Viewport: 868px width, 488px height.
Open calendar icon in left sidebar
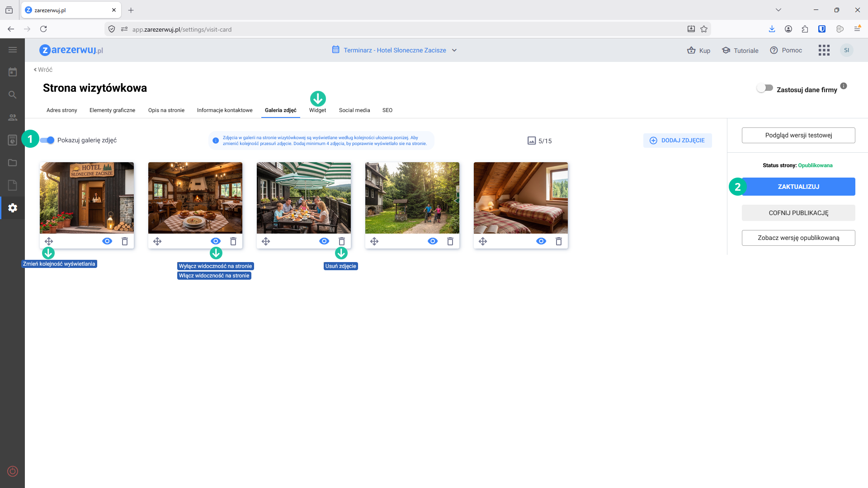13,72
